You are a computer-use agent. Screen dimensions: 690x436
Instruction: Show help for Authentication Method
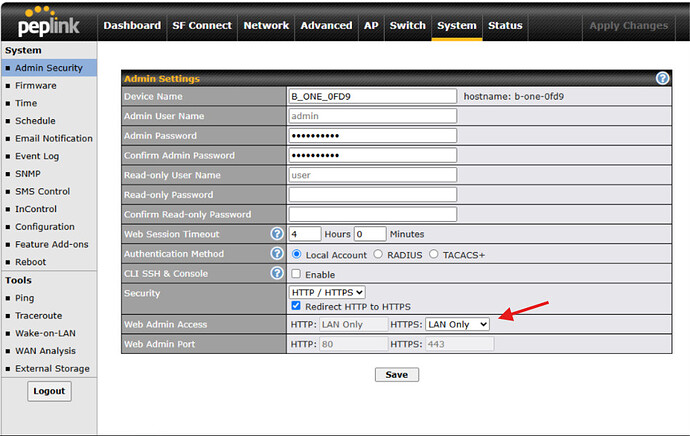click(x=277, y=253)
